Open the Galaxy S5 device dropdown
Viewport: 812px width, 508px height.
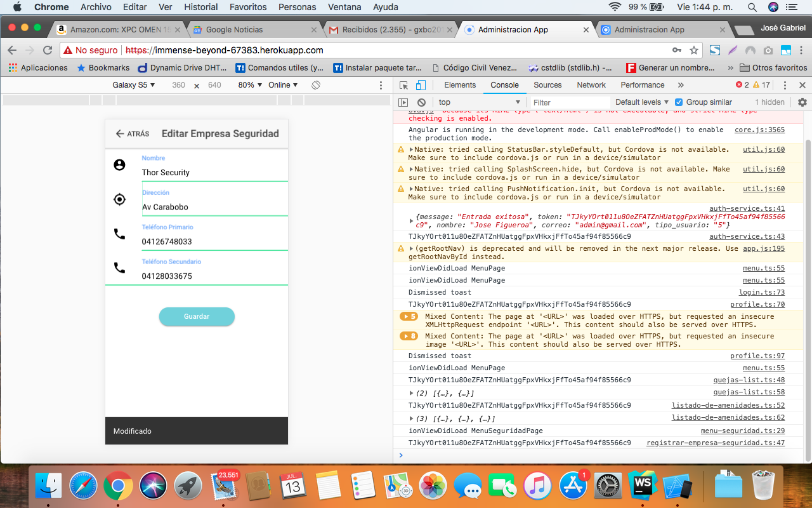(133, 85)
